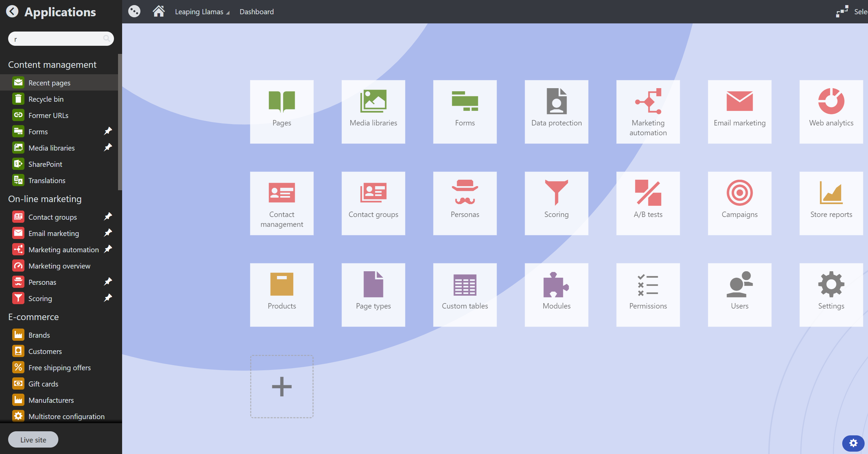Image resolution: width=868 pixels, height=454 pixels.
Task: Click the E-commerce section header
Action: click(33, 317)
